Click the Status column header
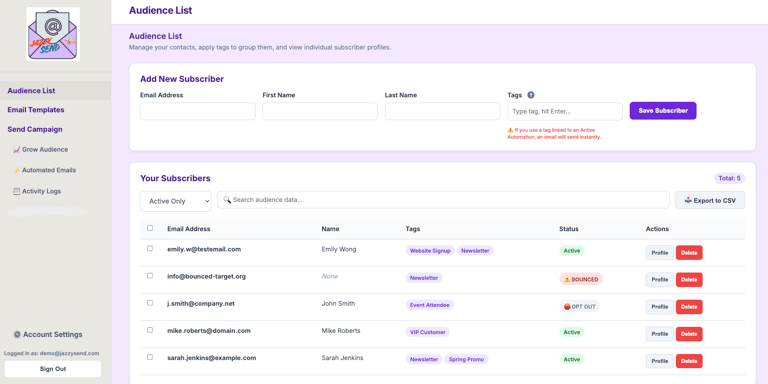The width and height of the screenshot is (768, 384). 569,229
